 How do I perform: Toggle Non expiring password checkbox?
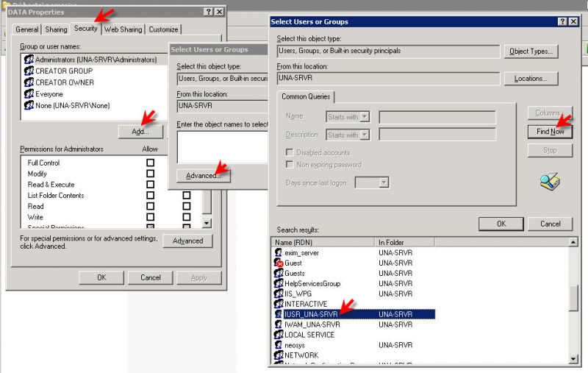tap(289, 164)
